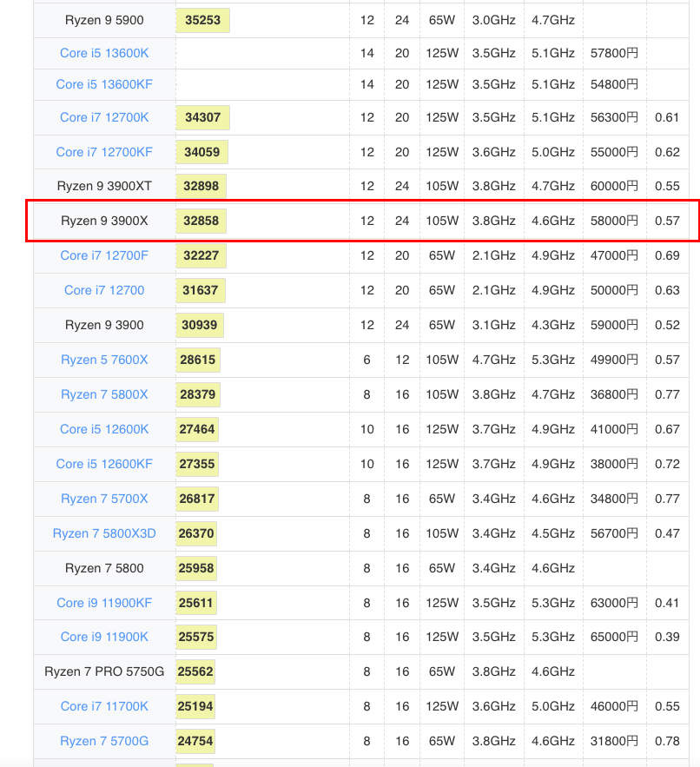Select the 58000円 price for Ryzen 9 3900X
The image size is (700, 767).
[614, 221]
